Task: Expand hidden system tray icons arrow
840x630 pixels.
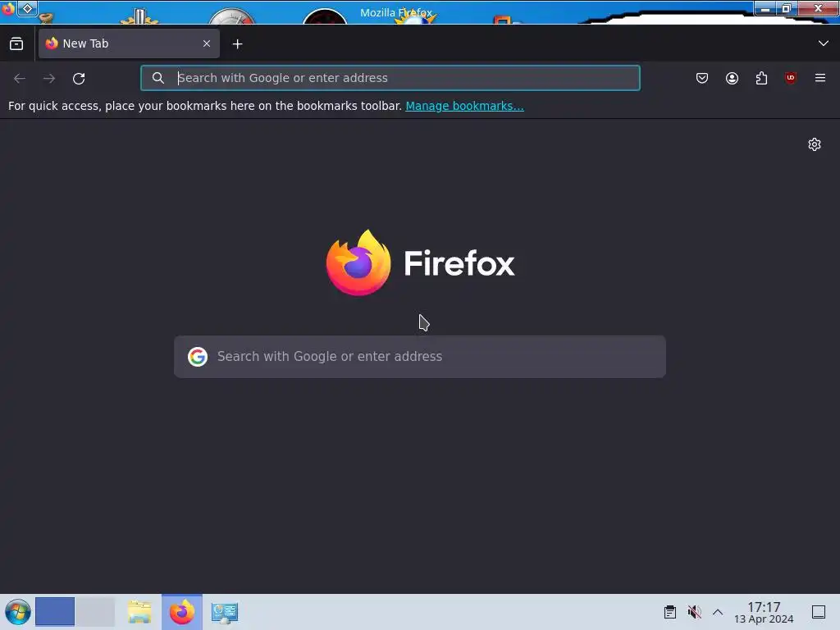Action: (x=718, y=612)
